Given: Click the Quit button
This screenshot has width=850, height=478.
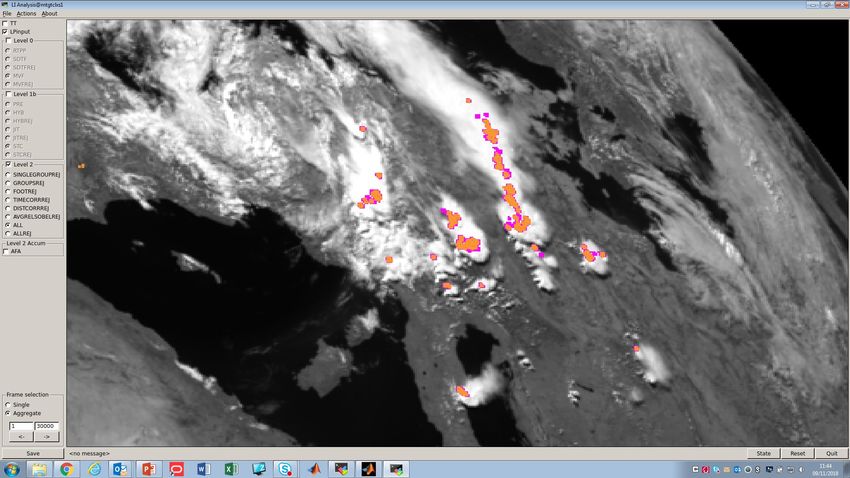Looking at the screenshot, I should coord(832,453).
